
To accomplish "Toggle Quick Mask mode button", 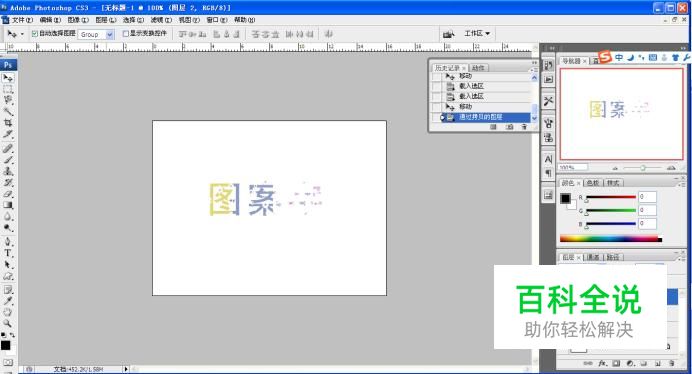I will (8, 363).
